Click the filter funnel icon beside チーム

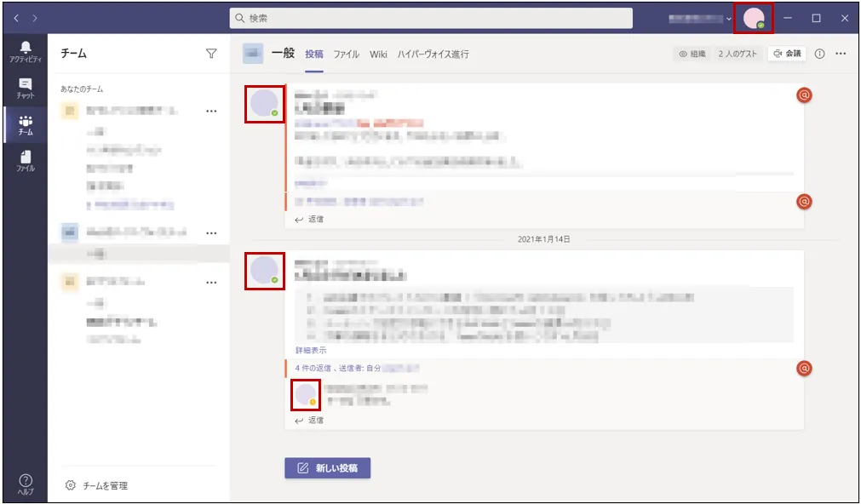[x=211, y=54]
